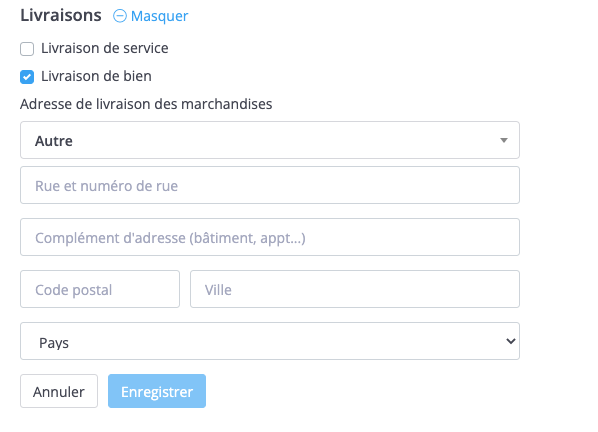Viewport: 598px width, 432px height.
Task: Focus the Rue et numéro de rue field
Action: point(270,185)
